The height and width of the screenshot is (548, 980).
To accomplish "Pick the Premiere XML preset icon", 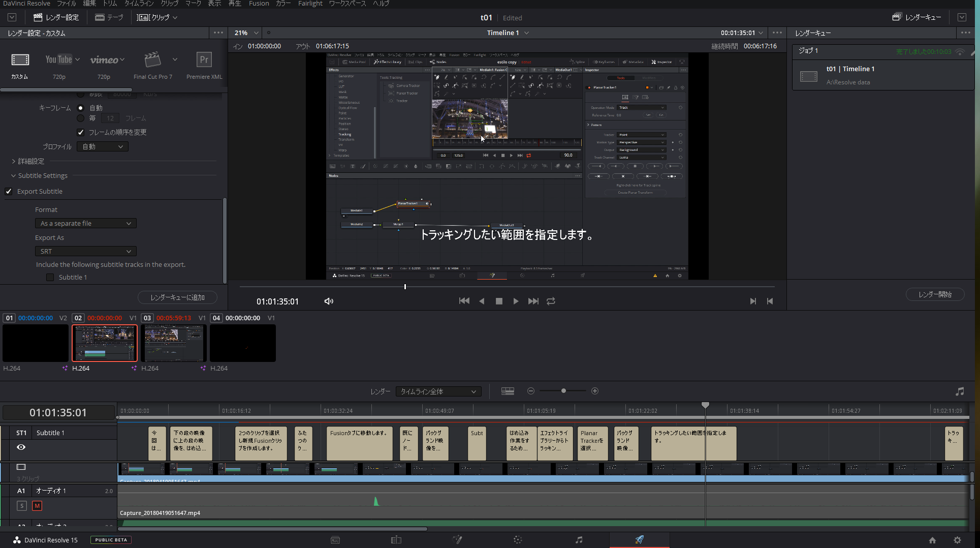I will tap(204, 60).
